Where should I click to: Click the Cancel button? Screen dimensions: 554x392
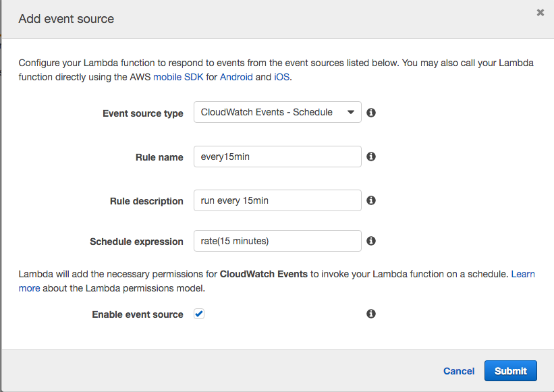[x=458, y=370]
